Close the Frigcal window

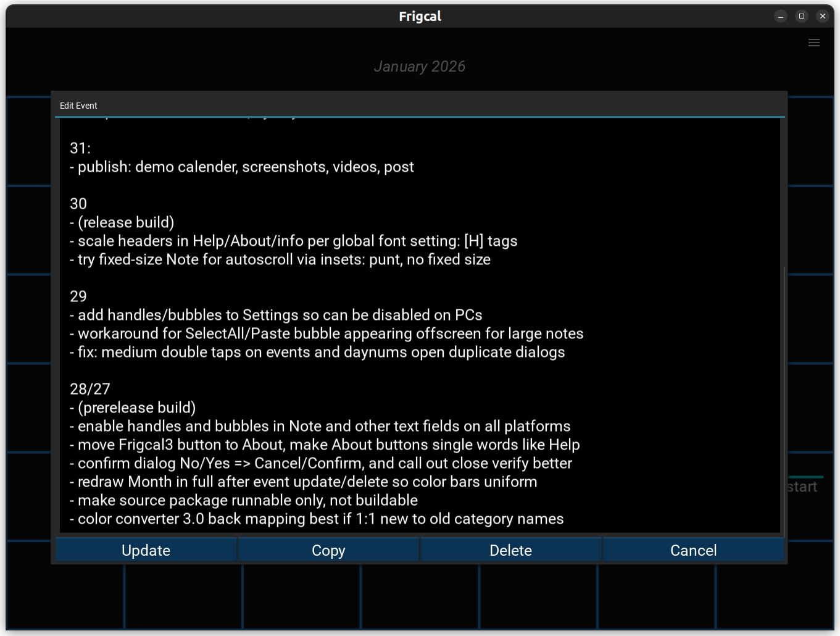point(823,17)
